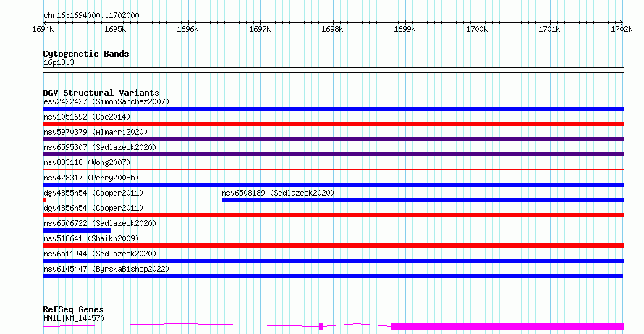Viewport: 644px width, 334px height.
Task: Click the 1698k ruler tick label
Action: (332, 29)
